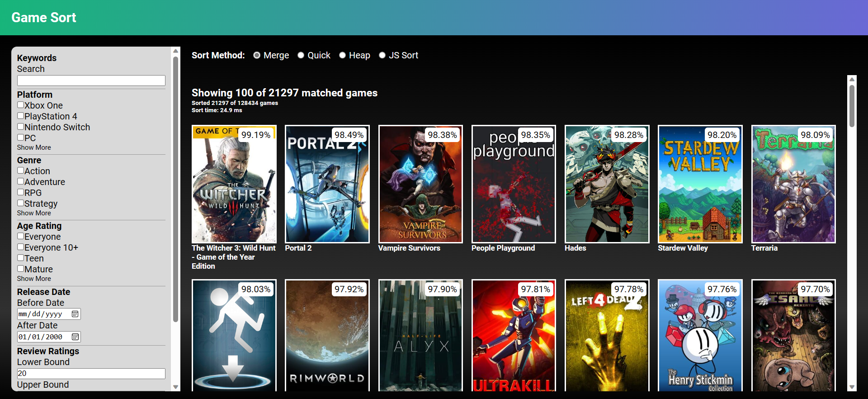Click sidebar scrollbar down arrow

click(176, 387)
